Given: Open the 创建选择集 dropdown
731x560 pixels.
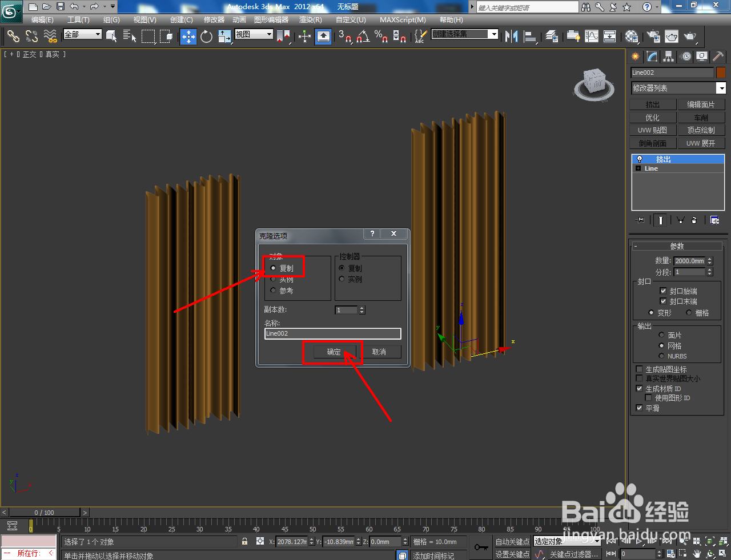Looking at the screenshot, I should click(465, 34).
